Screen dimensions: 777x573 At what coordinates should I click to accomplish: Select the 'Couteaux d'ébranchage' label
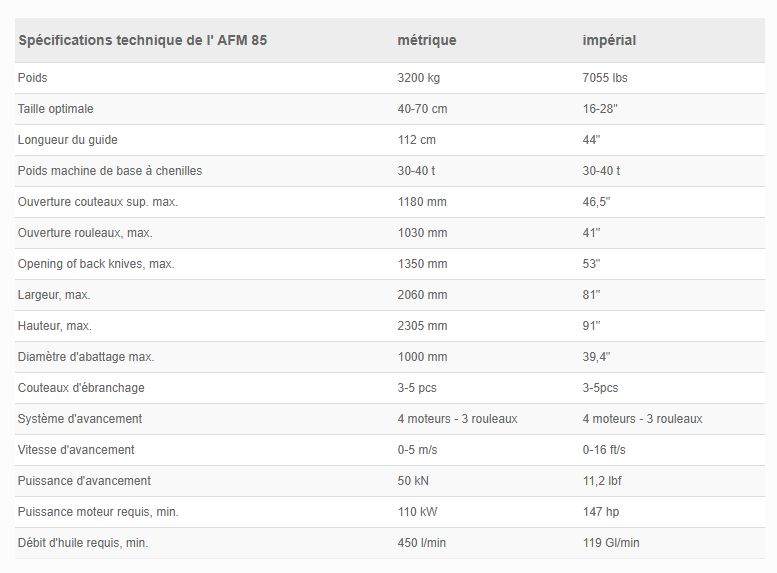coord(82,388)
